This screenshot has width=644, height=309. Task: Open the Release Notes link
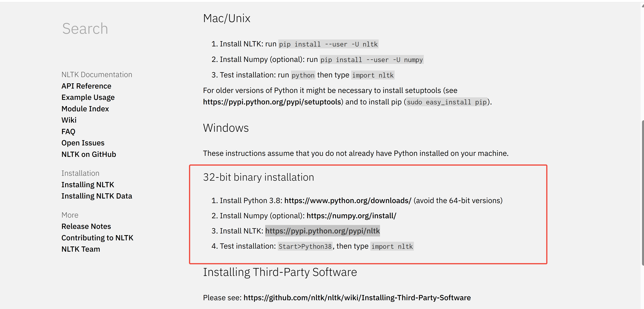coord(86,226)
